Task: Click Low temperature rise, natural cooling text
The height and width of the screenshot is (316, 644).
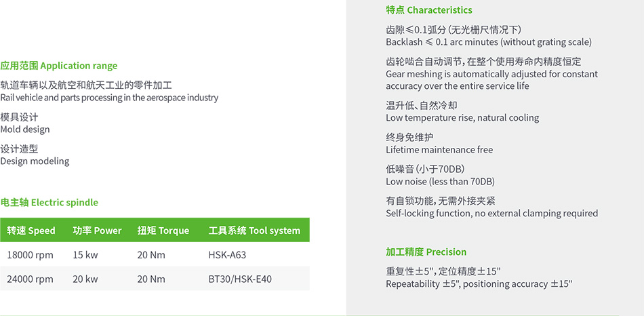Action: point(462,117)
